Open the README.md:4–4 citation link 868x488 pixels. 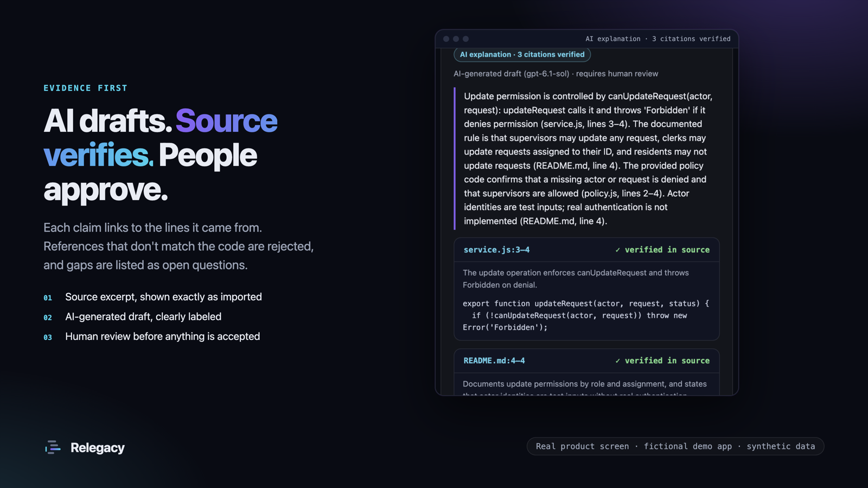(x=494, y=361)
